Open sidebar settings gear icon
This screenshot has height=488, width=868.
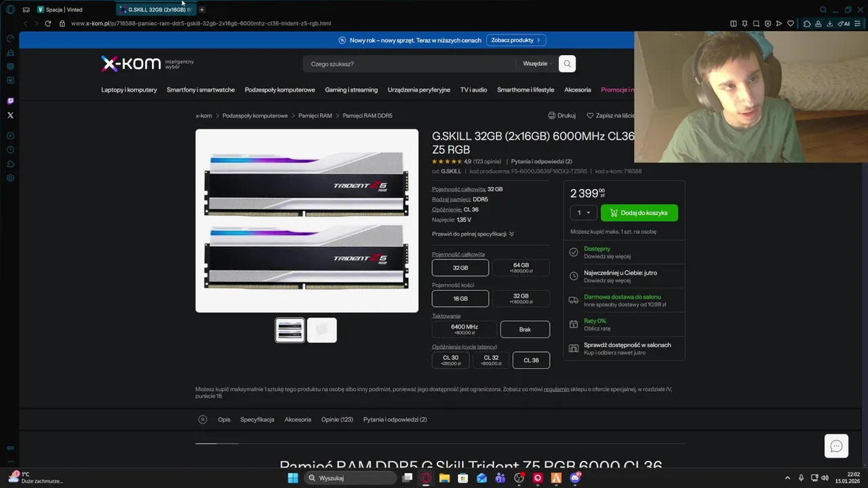coord(10,178)
